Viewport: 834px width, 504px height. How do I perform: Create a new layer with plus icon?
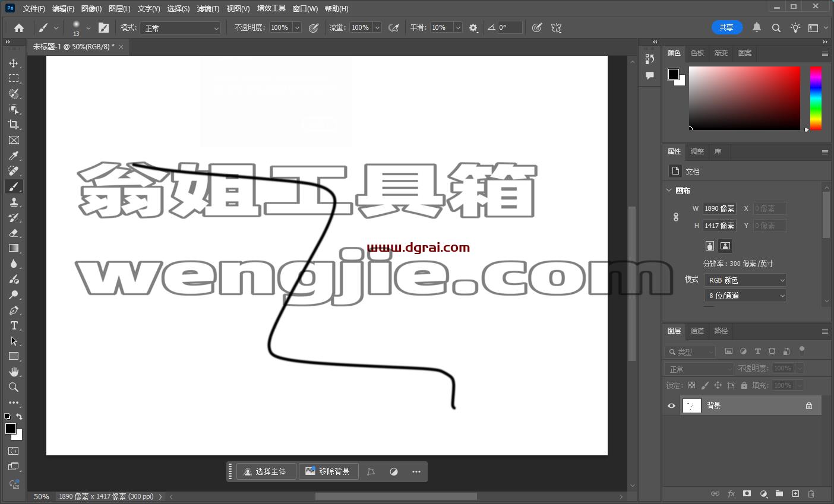coord(795,493)
